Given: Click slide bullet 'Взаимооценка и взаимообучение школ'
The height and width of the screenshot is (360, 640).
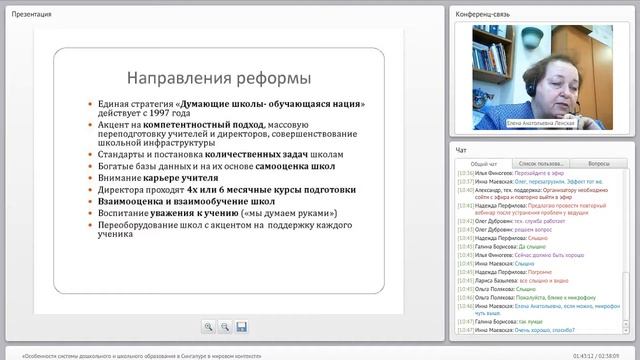Looking at the screenshot, I should [x=186, y=202].
